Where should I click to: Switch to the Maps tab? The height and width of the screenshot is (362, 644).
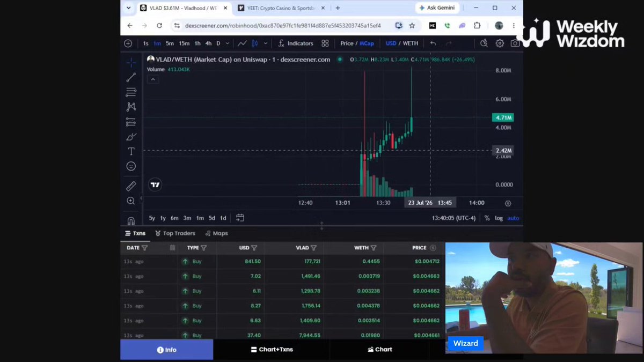pos(216,233)
